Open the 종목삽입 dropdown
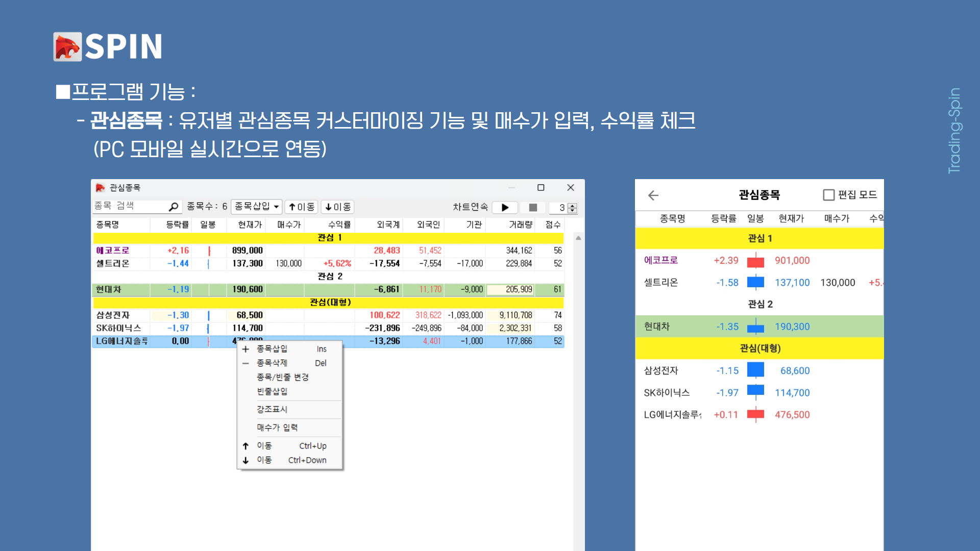Viewport: 980px width, 551px height. click(x=277, y=207)
